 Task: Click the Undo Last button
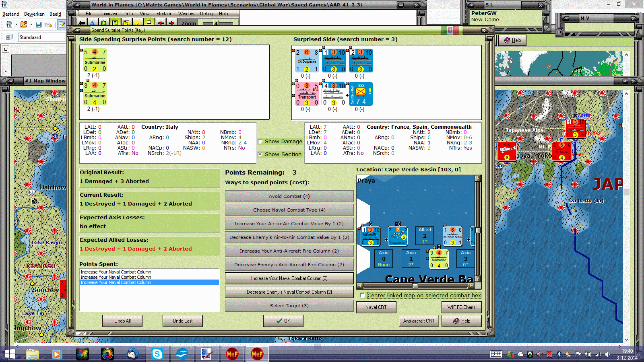[183, 321]
